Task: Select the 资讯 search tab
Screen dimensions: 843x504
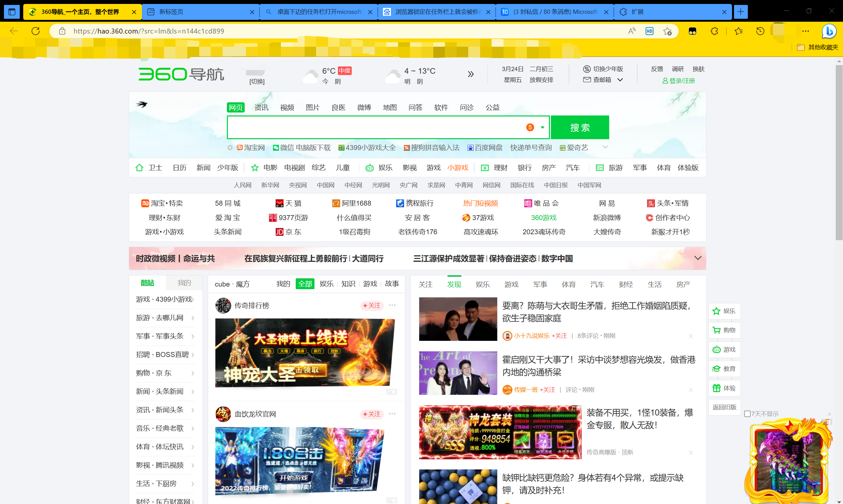Action: [261, 107]
